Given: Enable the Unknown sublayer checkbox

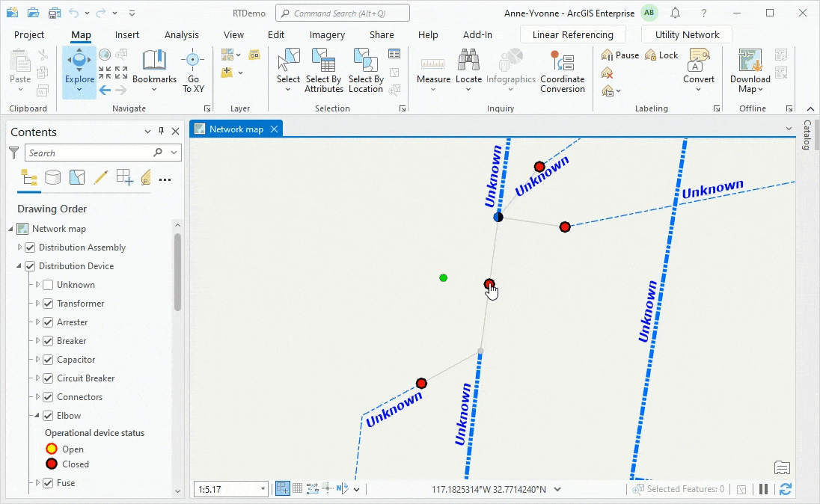Looking at the screenshot, I should point(48,285).
